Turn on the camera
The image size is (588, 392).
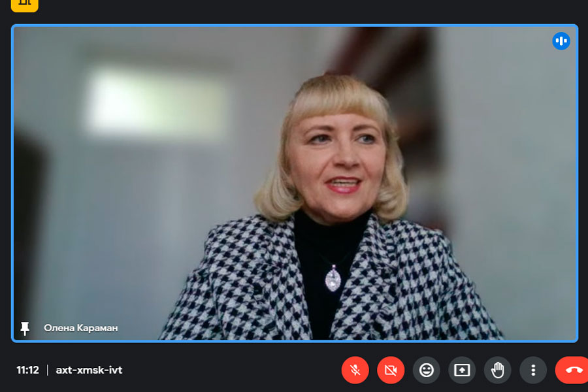click(391, 370)
